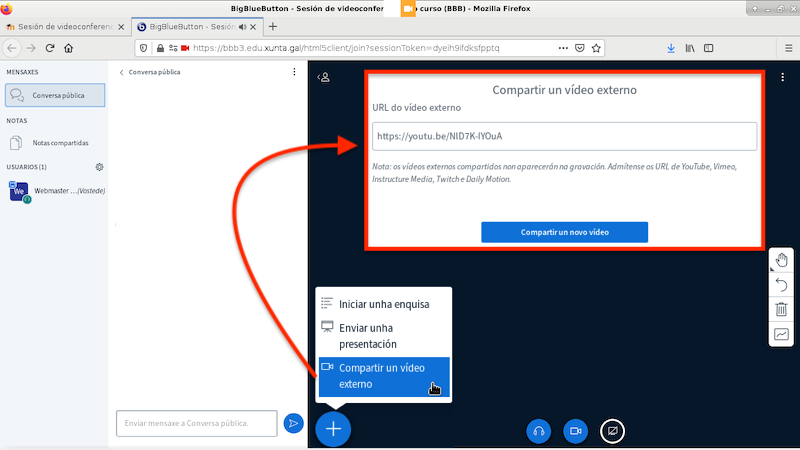Viewport: 800px width, 450px height.
Task: Undo the last whiteboard annotation
Action: 781,285
